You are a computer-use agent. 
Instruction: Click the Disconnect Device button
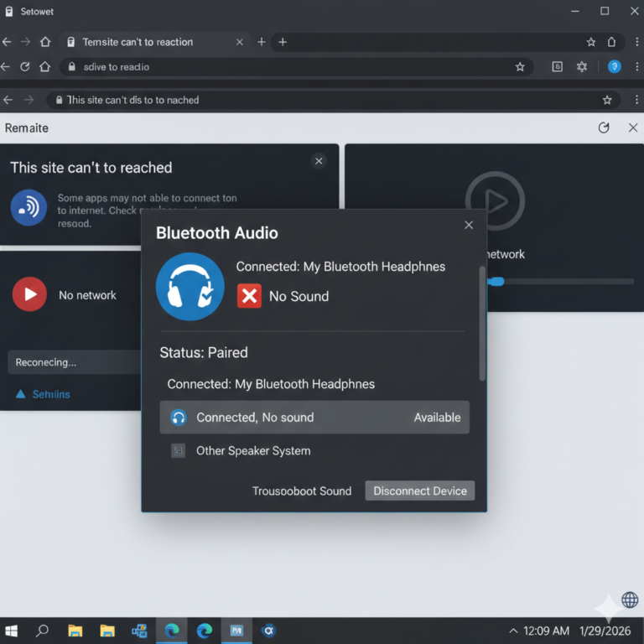click(420, 491)
